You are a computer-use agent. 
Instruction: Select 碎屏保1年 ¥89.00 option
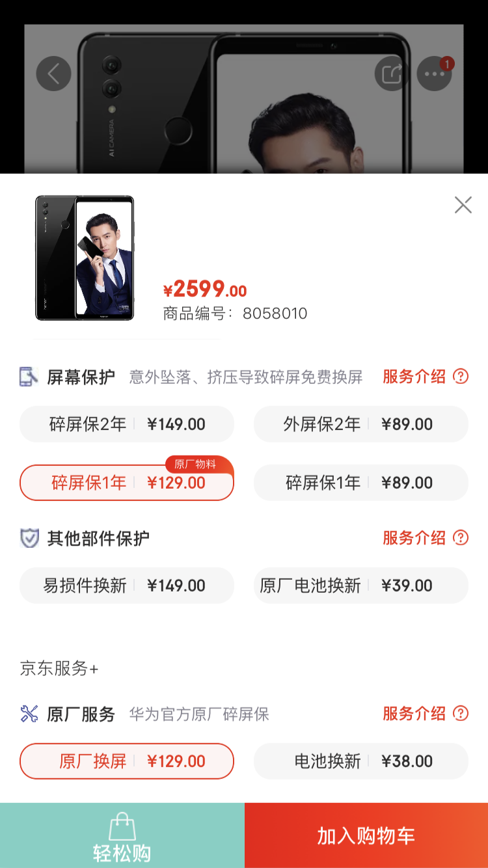360,483
